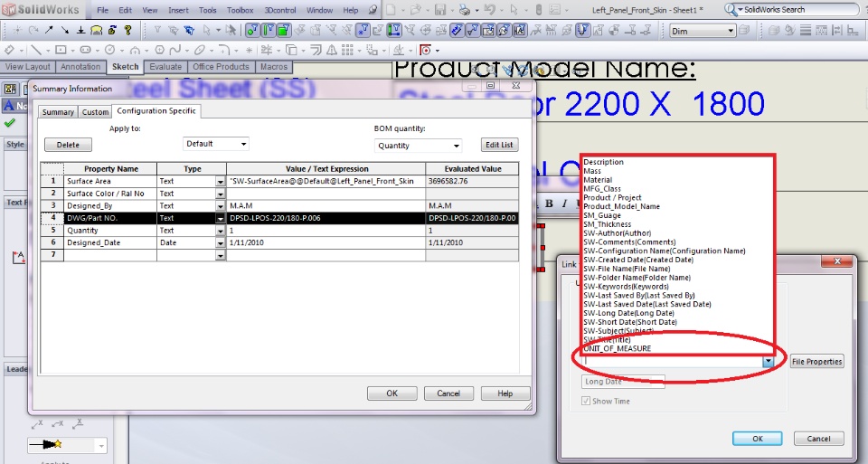Open the leader arrow style dropdown

pyautogui.click(x=100, y=446)
